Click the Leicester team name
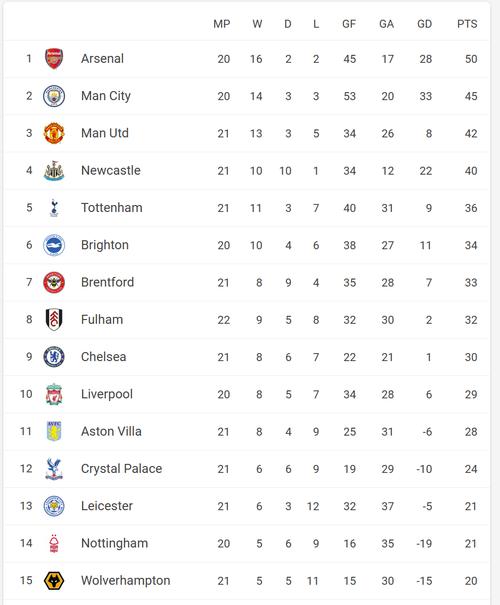The height and width of the screenshot is (605, 500). coord(107,506)
